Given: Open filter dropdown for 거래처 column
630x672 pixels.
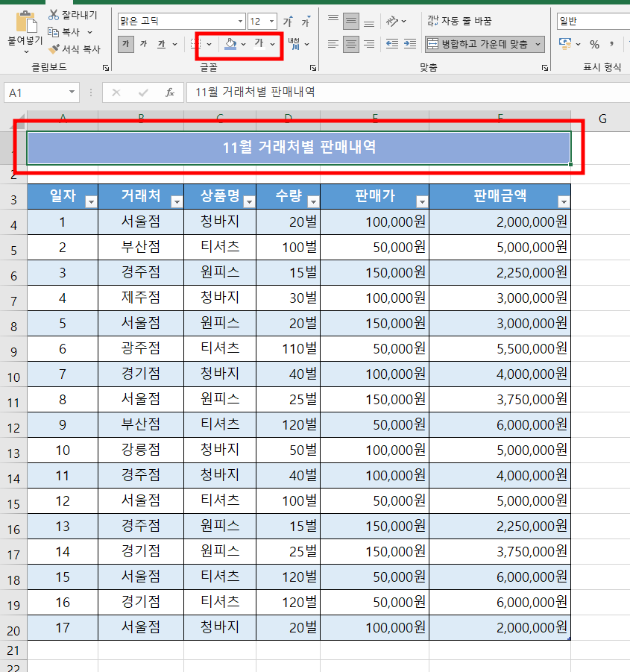Looking at the screenshot, I should [x=177, y=201].
